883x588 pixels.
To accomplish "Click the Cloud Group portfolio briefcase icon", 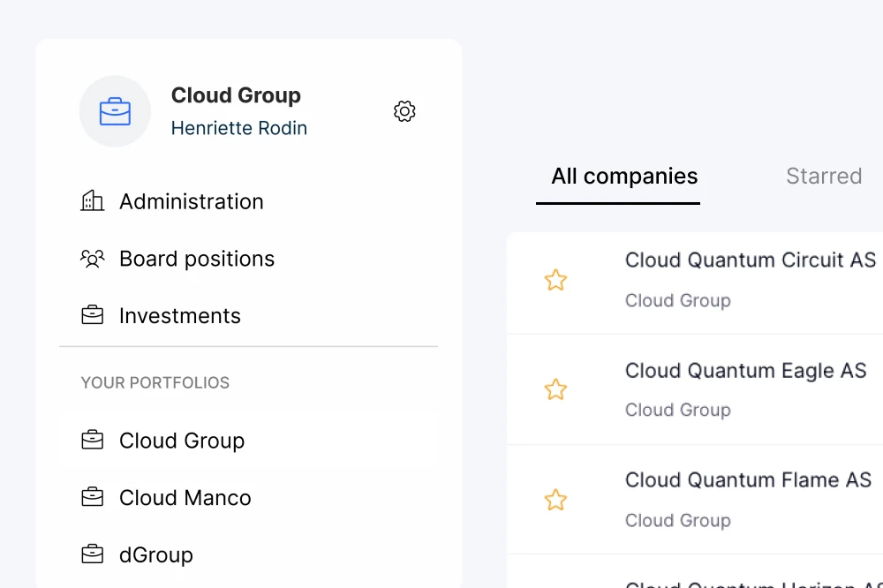I will point(93,440).
